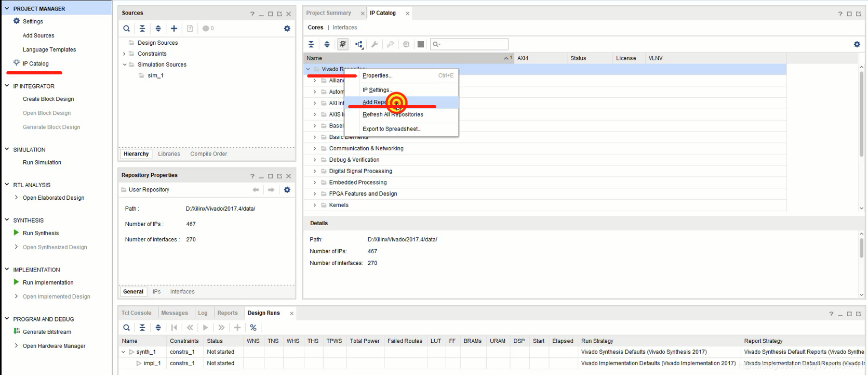Click Generate Bitstream icon
868x375 pixels.
pyautogui.click(x=17, y=331)
